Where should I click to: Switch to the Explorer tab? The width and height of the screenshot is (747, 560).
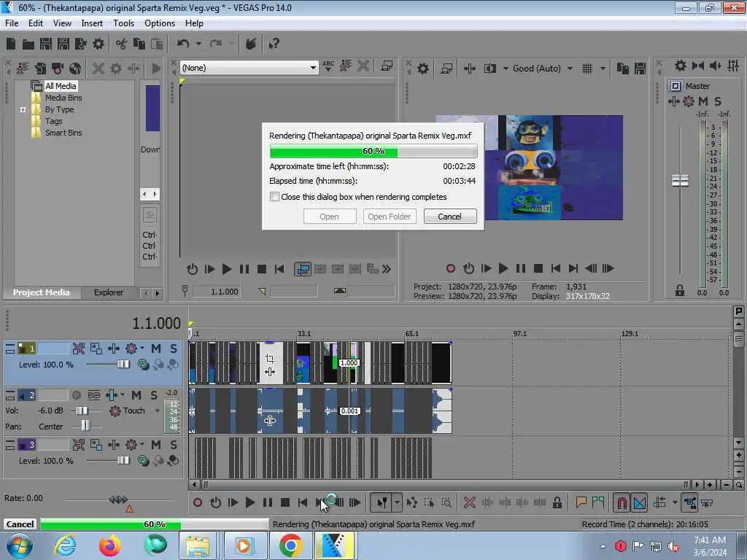point(109,292)
